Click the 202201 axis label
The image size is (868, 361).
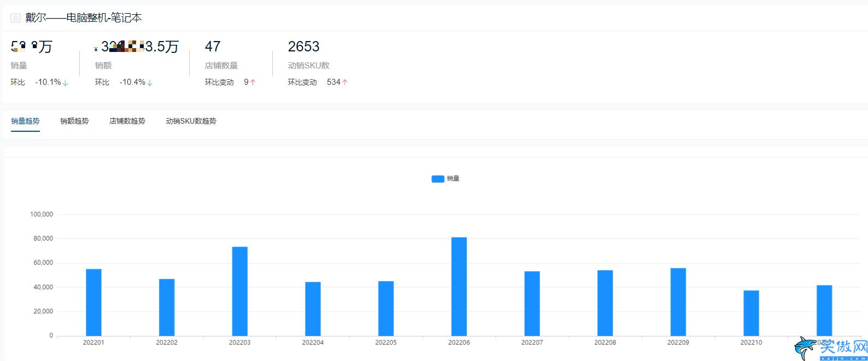coord(93,343)
